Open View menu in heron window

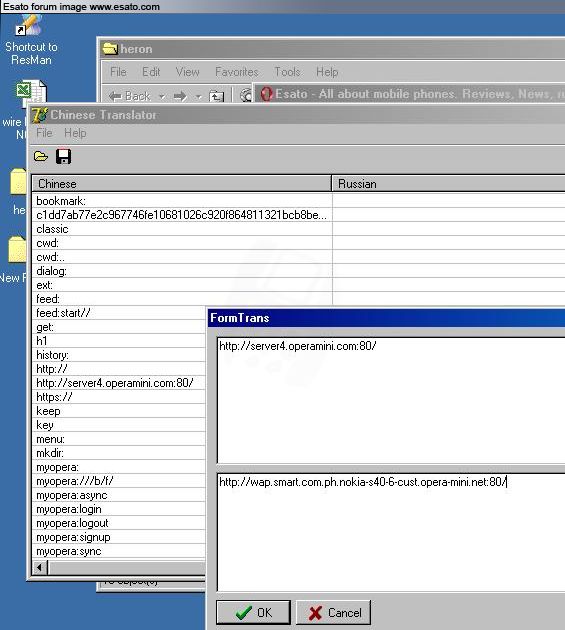188,72
